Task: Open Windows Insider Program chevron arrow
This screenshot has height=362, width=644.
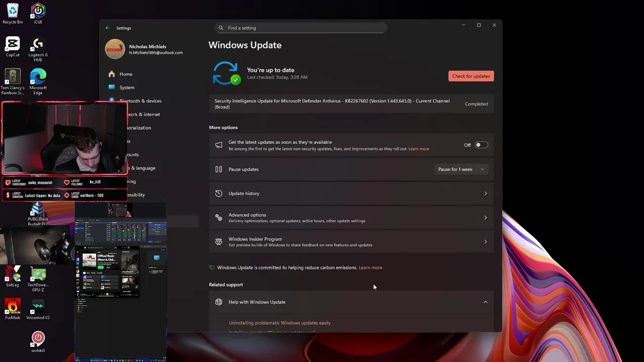Action: (486, 242)
